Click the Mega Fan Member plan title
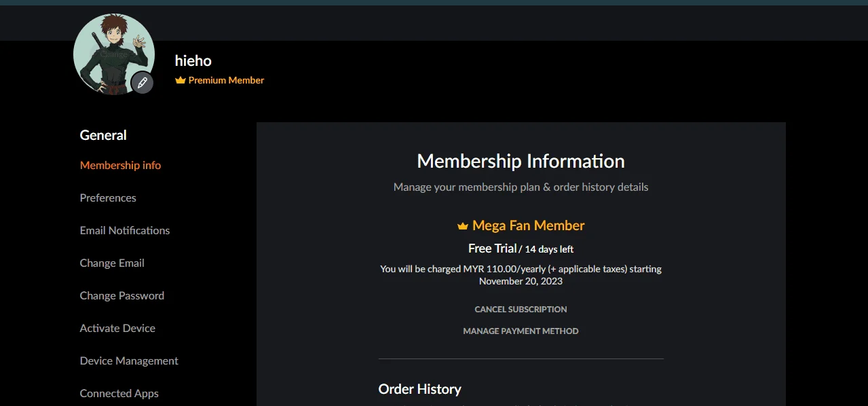Screen dimensions: 868x406 pyautogui.click(x=529, y=225)
